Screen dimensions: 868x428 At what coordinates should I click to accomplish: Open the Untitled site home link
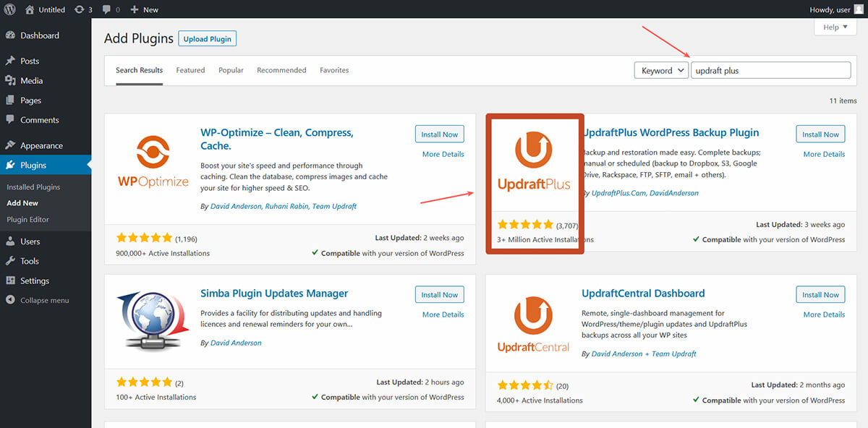(45, 9)
